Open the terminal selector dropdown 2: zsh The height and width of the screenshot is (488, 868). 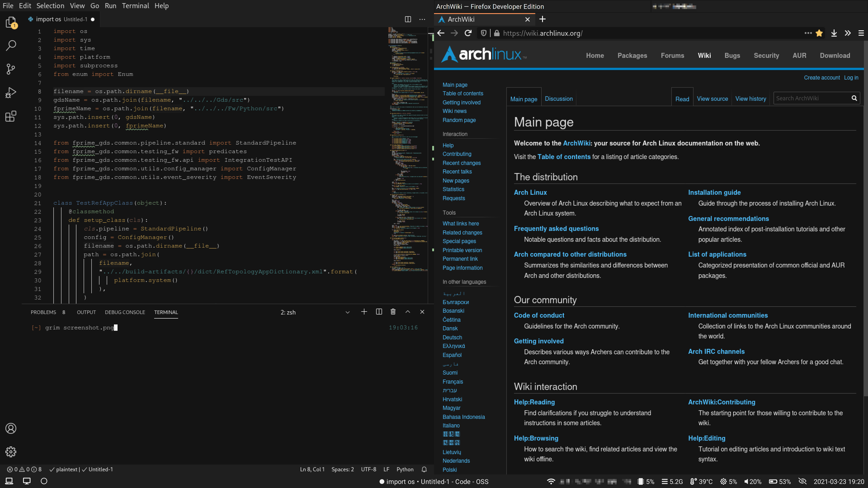(x=315, y=312)
